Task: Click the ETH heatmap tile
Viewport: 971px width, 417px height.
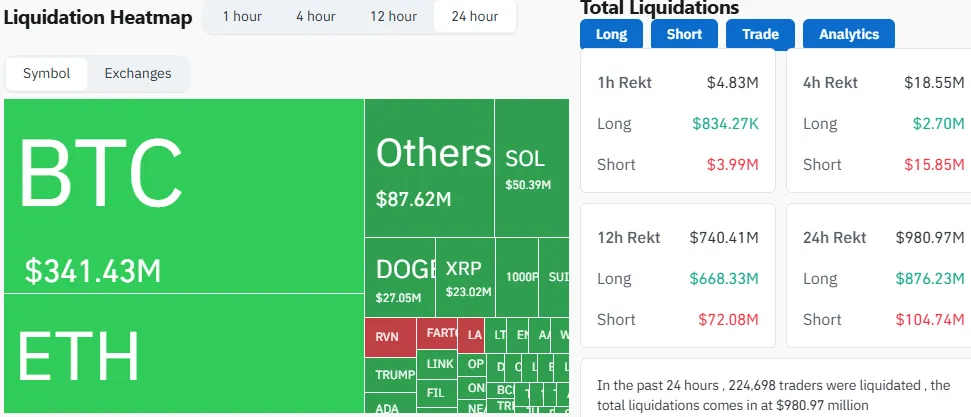Action: point(183,354)
